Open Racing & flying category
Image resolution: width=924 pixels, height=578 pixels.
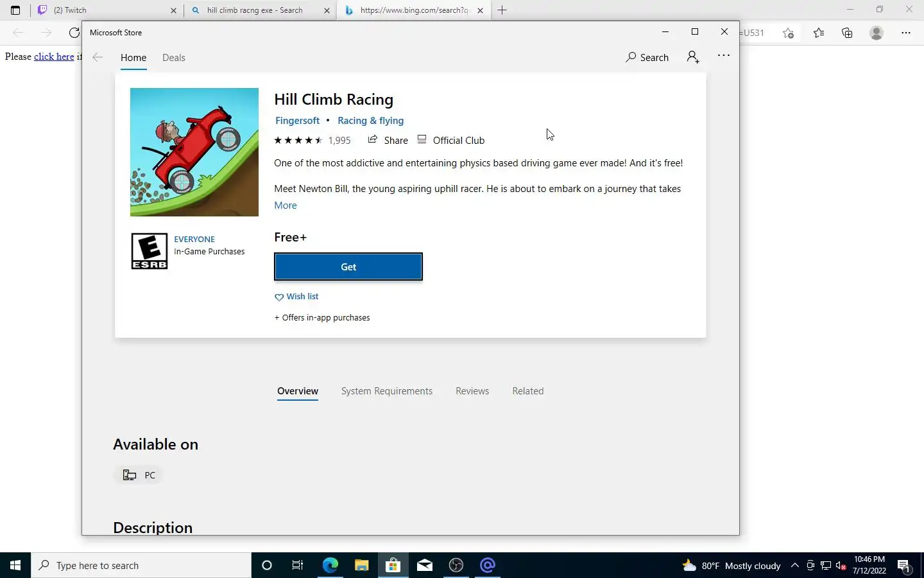click(x=370, y=121)
